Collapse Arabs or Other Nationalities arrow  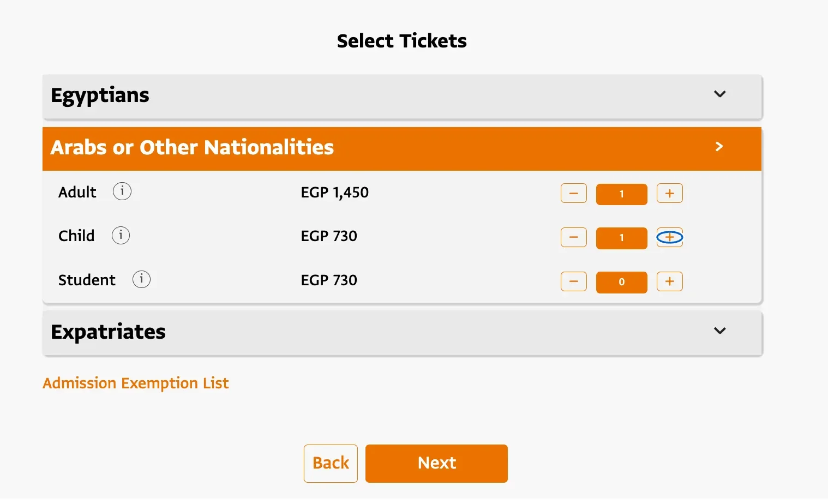pos(719,147)
